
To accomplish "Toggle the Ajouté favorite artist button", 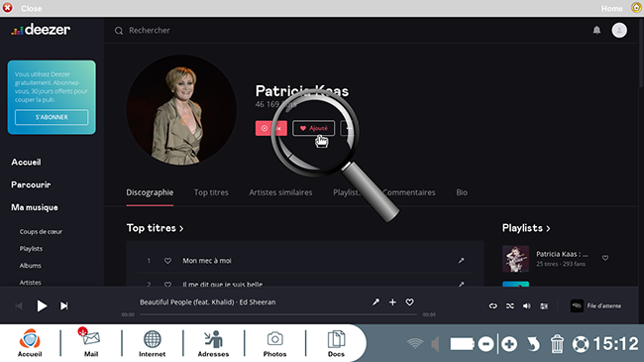I will (313, 128).
